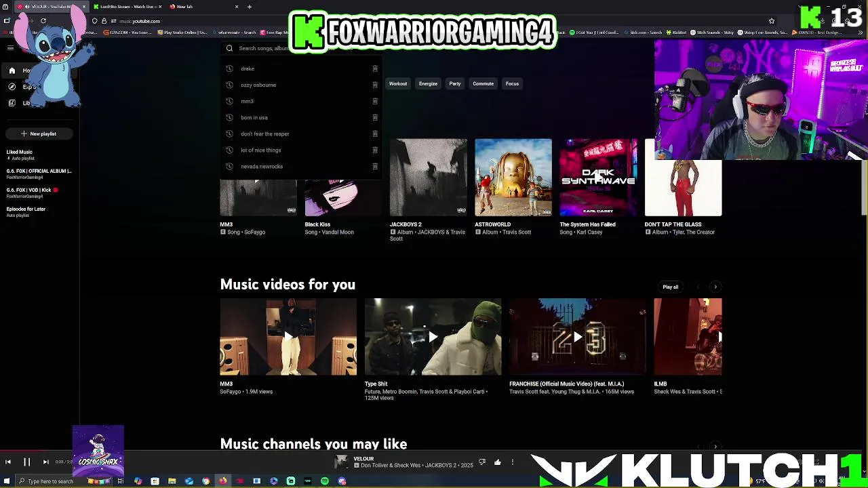The height and width of the screenshot is (488, 868).
Task: Click the Library icon in the sidebar
Action: click(12, 103)
